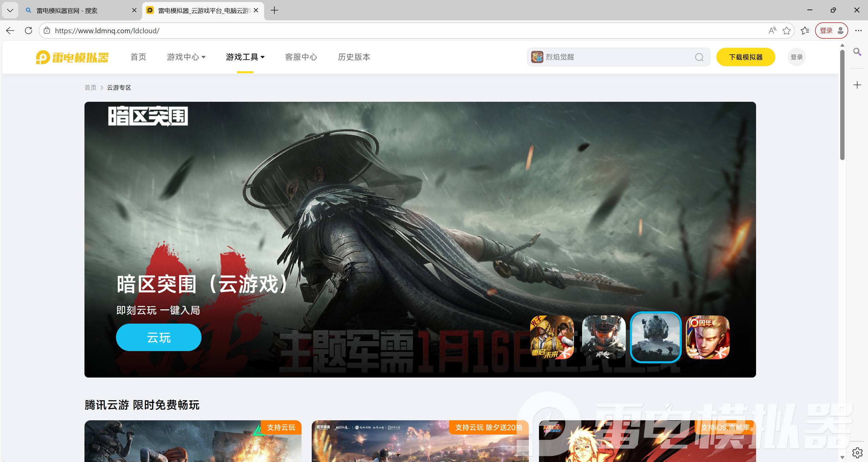Click the read aloud icon in the address bar

772,31
